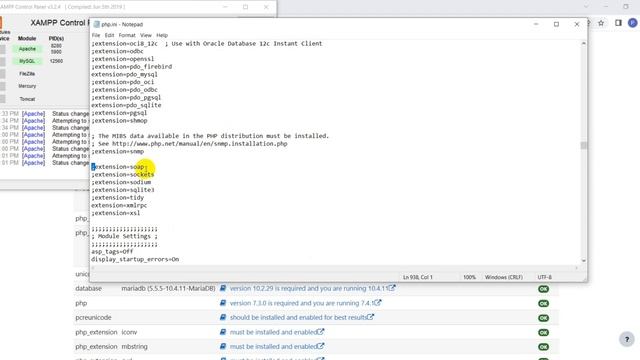
Task: Click the external link icon in the iconv row
Action: 321,331
